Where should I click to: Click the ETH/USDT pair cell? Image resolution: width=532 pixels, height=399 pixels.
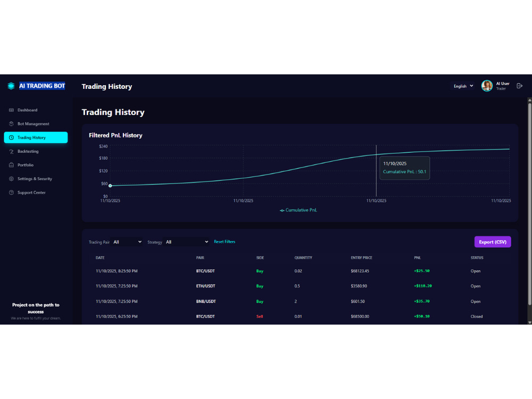205,286
